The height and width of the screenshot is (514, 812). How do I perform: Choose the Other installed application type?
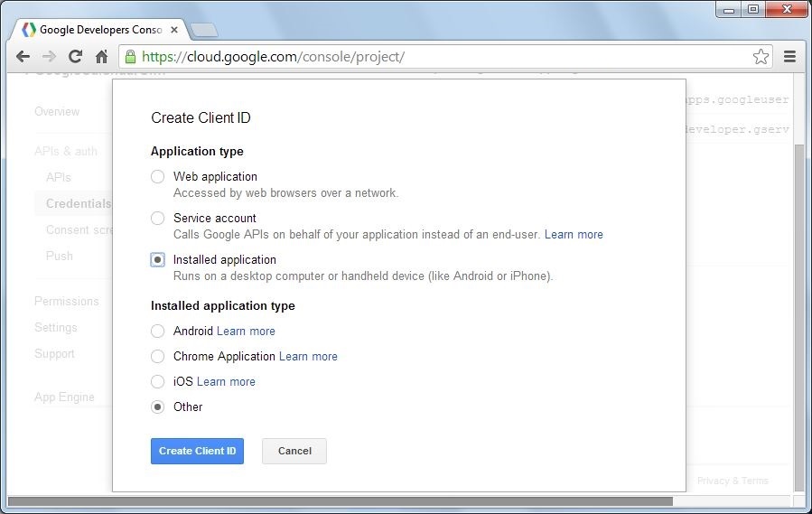157,407
